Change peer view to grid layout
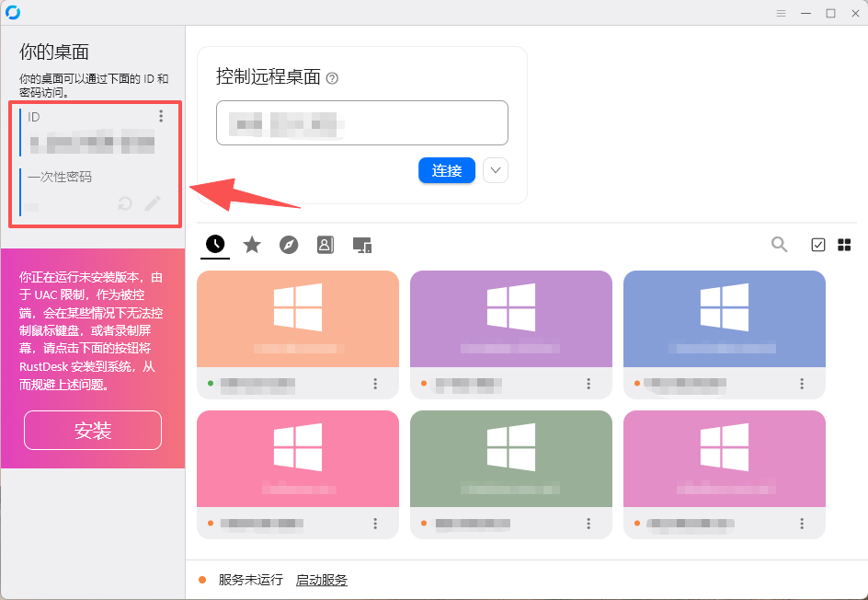This screenshot has width=868, height=600. tap(844, 245)
